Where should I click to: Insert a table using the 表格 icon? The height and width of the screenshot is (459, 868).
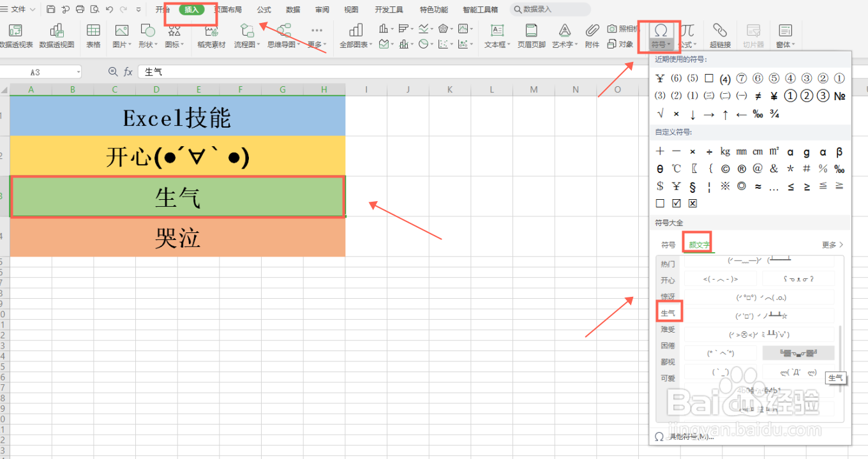[x=93, y=35]
